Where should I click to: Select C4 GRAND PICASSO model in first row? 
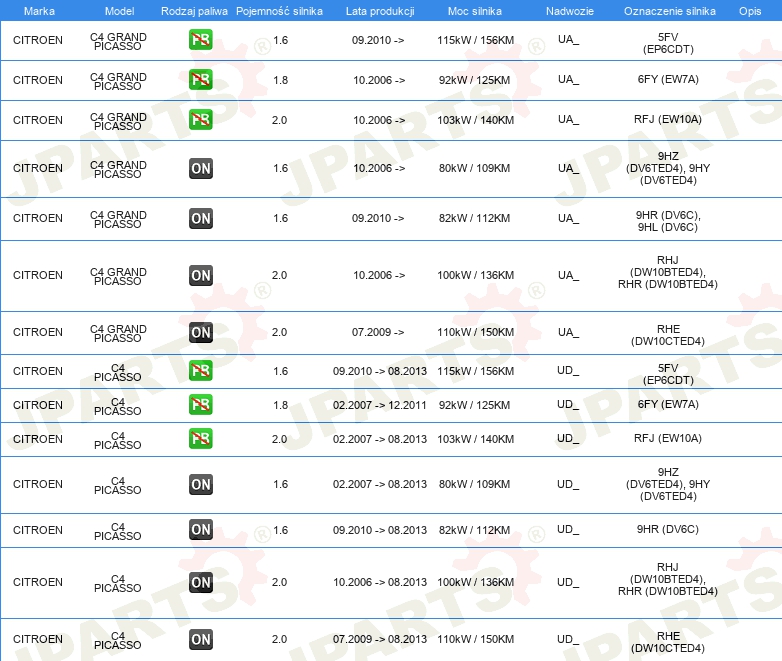click(x=118, y=41)
